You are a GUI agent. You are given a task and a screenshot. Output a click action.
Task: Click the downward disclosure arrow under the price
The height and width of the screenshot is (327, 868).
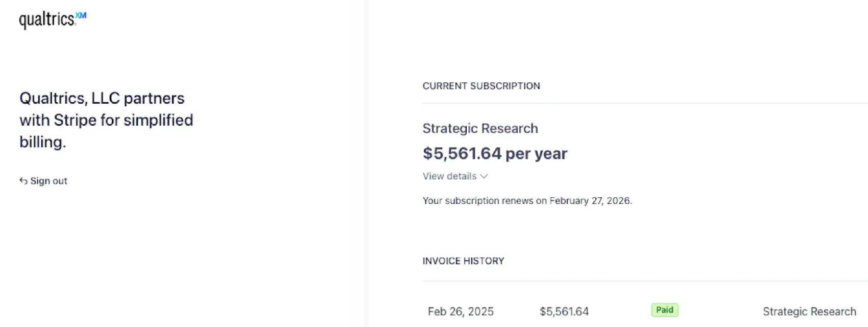[x=484, y=176]
